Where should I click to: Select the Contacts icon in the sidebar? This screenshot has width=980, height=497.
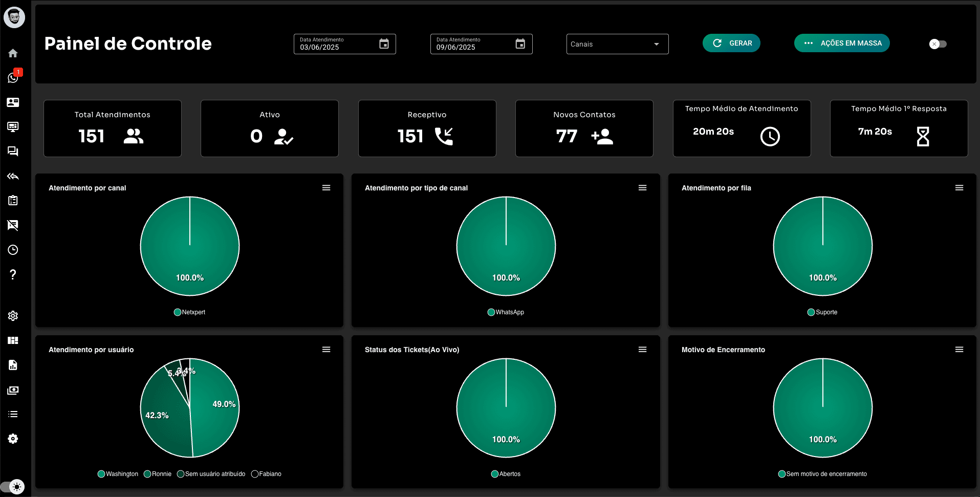coord(13,102)
